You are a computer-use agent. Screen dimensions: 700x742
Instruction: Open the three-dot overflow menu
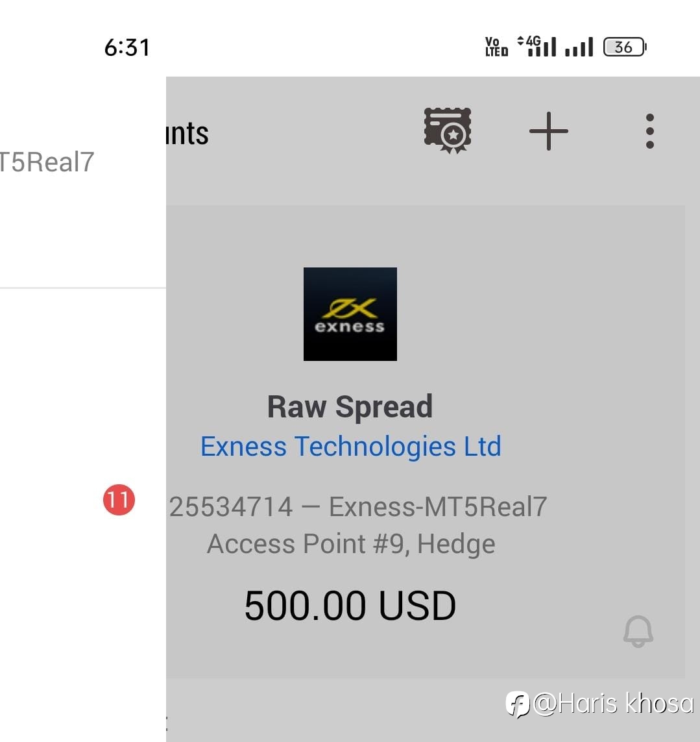pos(650,131)
